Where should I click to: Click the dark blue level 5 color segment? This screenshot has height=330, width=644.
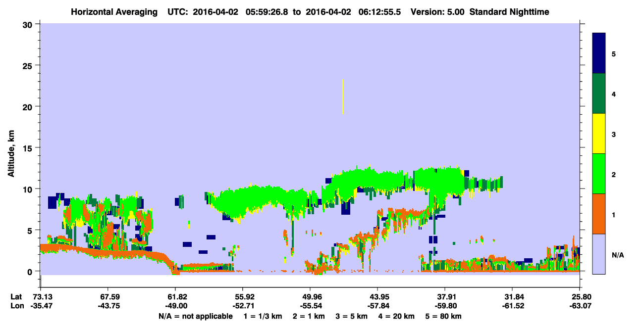(x=599, y=53)
